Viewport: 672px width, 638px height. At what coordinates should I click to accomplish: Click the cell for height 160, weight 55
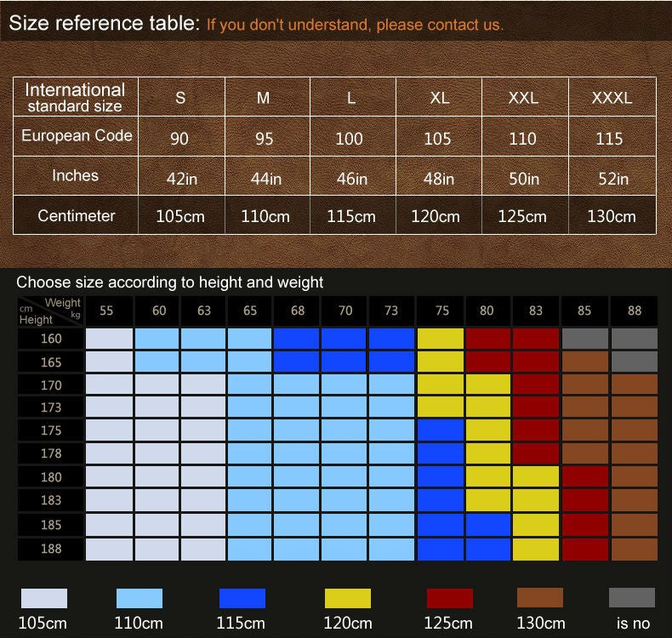click(x=109, y=339)
